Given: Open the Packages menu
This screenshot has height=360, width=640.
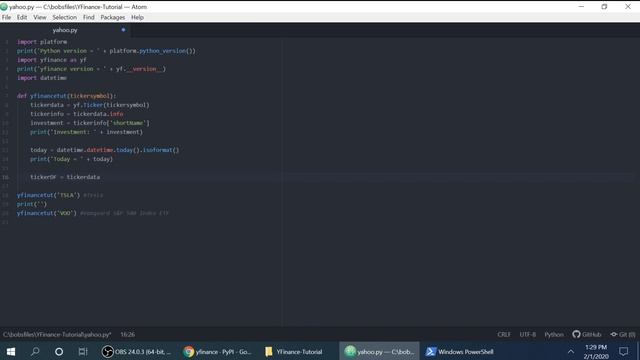Looking at the screenshot, I should pos(113,17).
